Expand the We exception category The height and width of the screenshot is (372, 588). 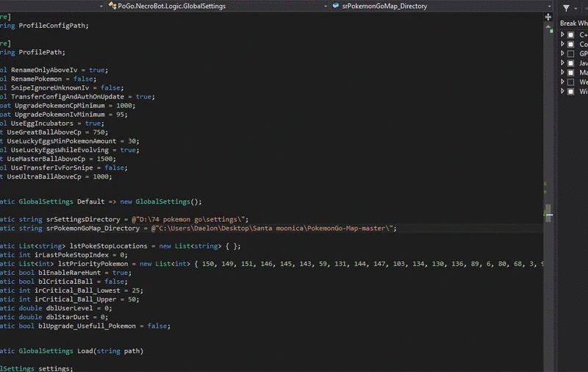click(562, 82)
